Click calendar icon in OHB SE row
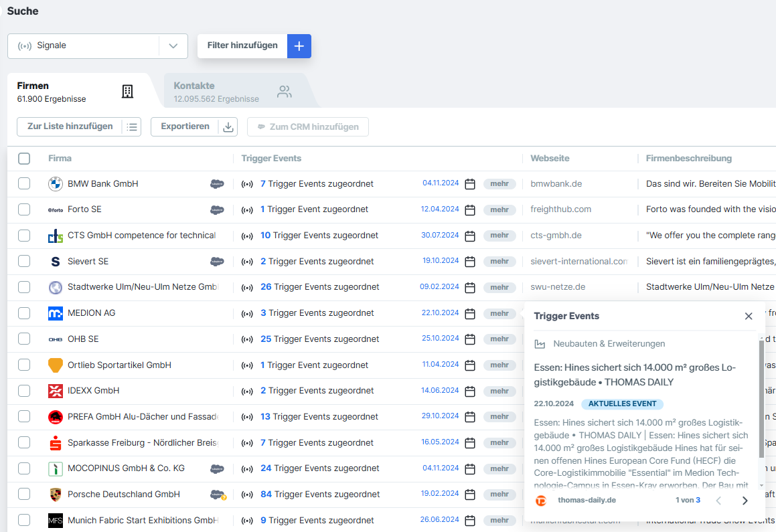The height and width of the screenshot is (532, 776). (x=470, y=339)
